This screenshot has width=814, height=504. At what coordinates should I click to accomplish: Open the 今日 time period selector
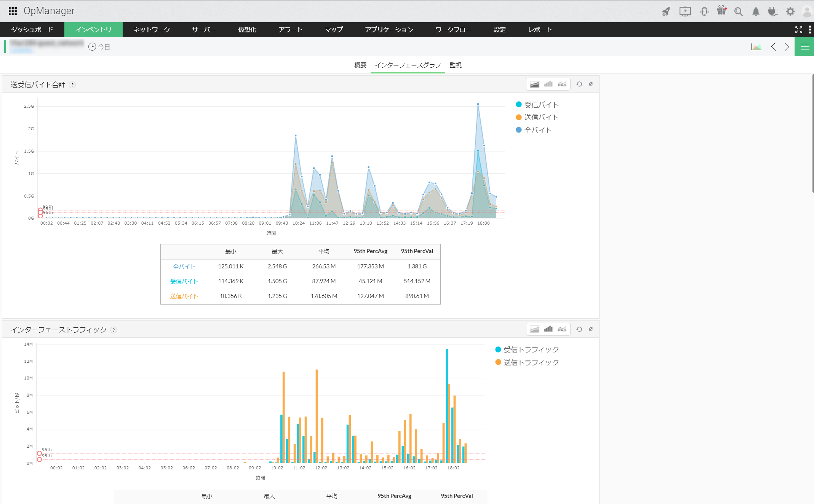(100, 47)
